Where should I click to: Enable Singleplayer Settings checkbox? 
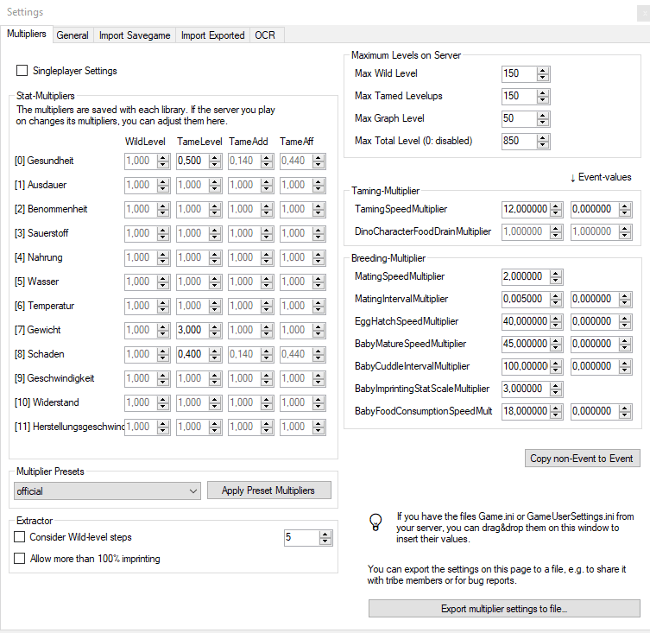coord(22,70)
